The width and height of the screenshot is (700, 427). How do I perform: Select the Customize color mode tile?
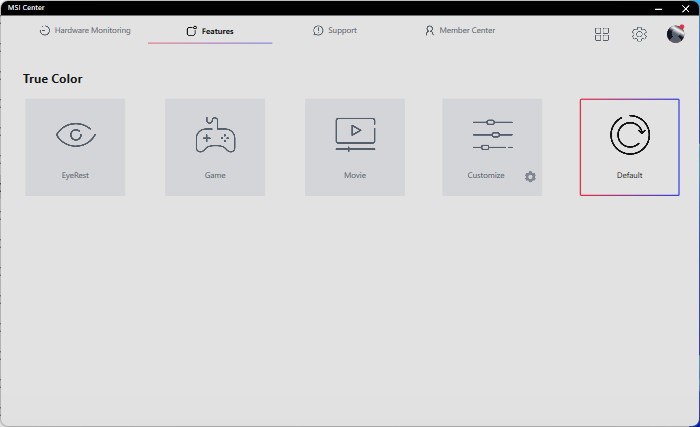pos(492,147)
